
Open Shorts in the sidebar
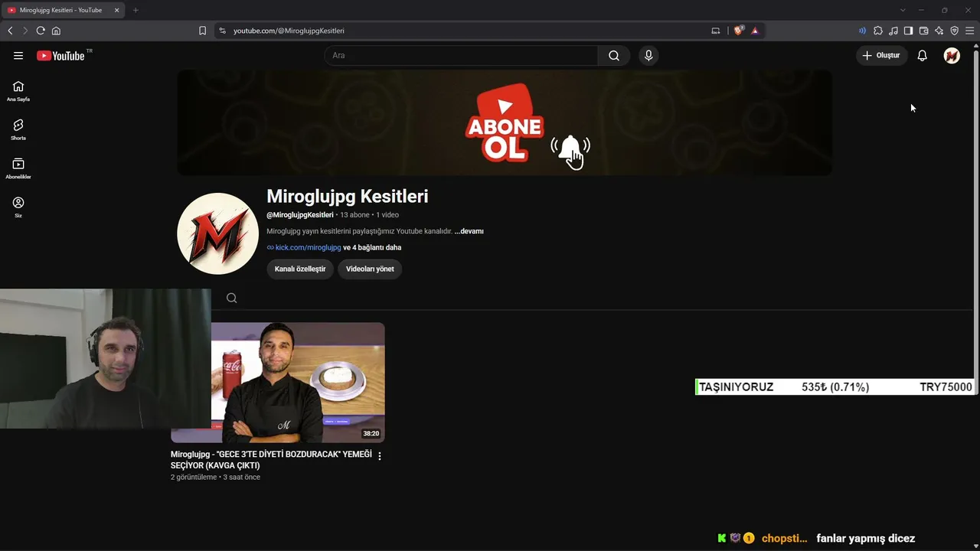(18, 129)
